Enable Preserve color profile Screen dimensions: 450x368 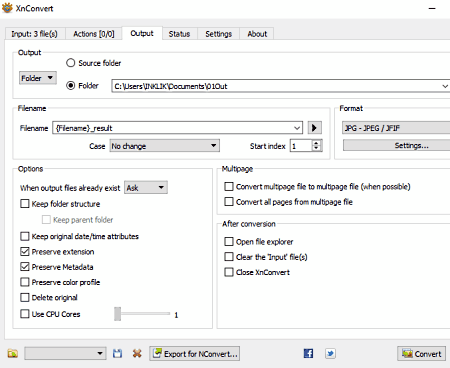[25, 282]
